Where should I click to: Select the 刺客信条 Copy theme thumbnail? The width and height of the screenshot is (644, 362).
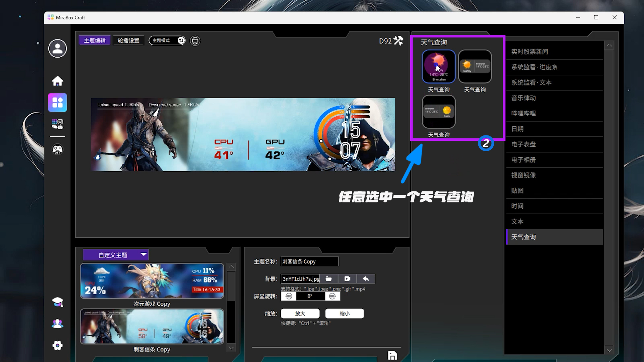tap(152, 326)
